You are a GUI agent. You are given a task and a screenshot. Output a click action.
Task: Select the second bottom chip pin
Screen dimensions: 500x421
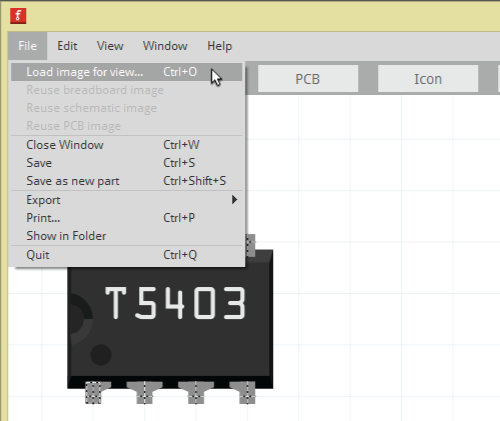click(x=144, y=393)
